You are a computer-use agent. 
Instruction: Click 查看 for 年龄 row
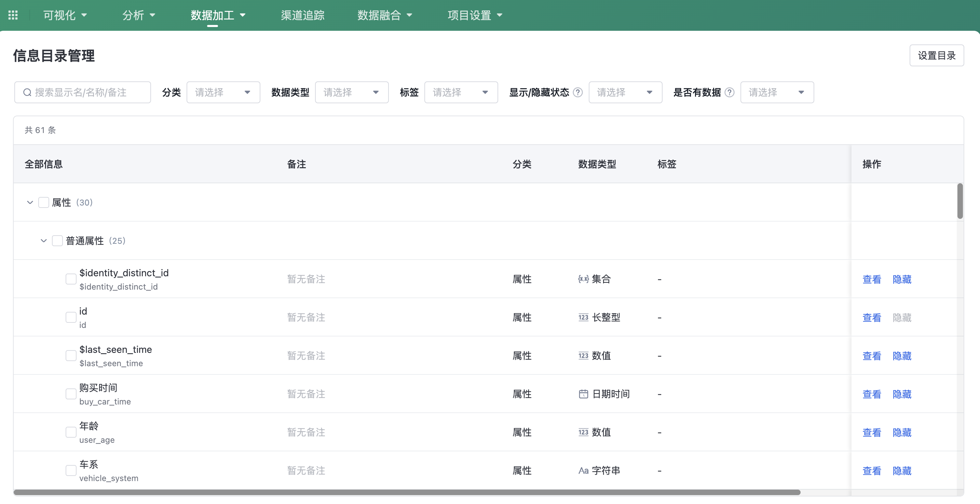(x=872, y=433)
